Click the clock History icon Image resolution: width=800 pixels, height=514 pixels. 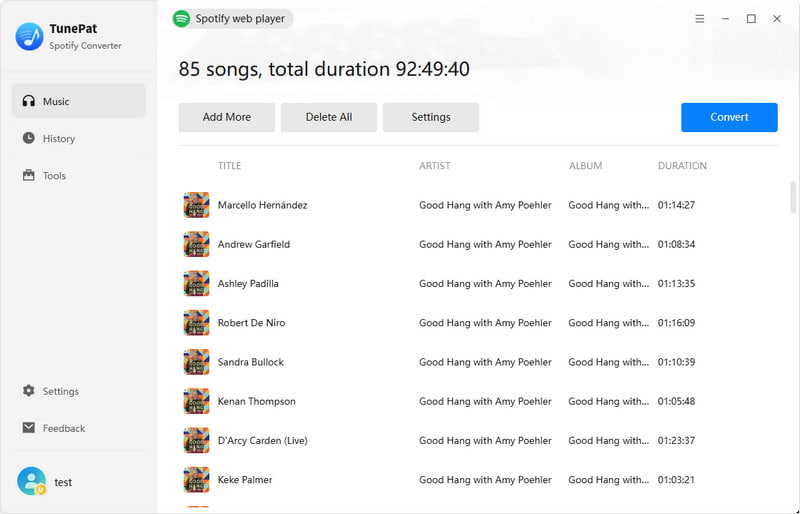pos(29,138)
